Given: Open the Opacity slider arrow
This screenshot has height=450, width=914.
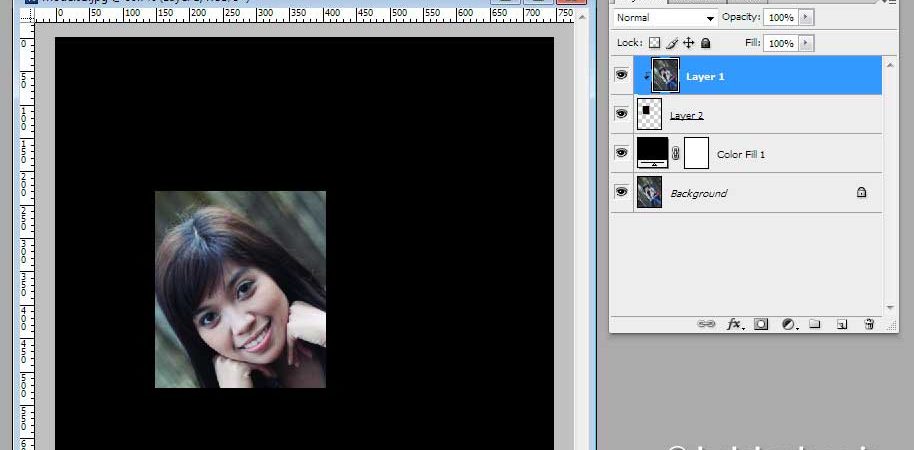Looking at the screenshot, I should click(806, 17).
